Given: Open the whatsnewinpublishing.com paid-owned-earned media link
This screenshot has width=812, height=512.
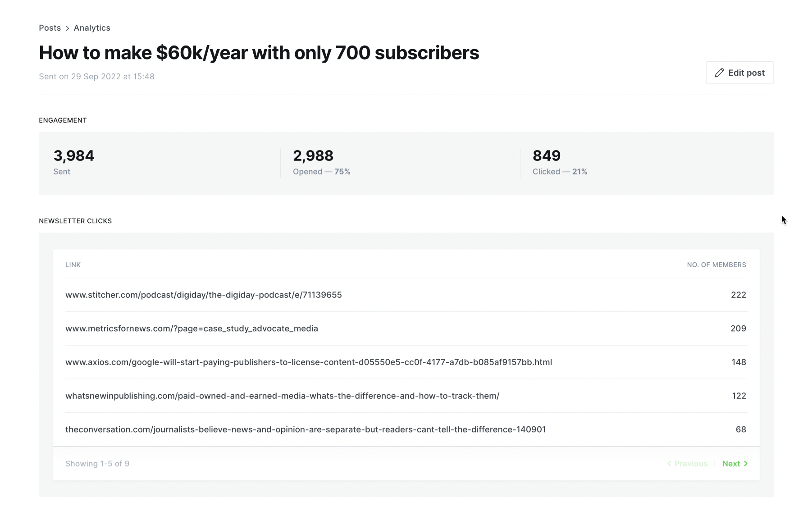Looking at the screenshot, I should 282,396.
